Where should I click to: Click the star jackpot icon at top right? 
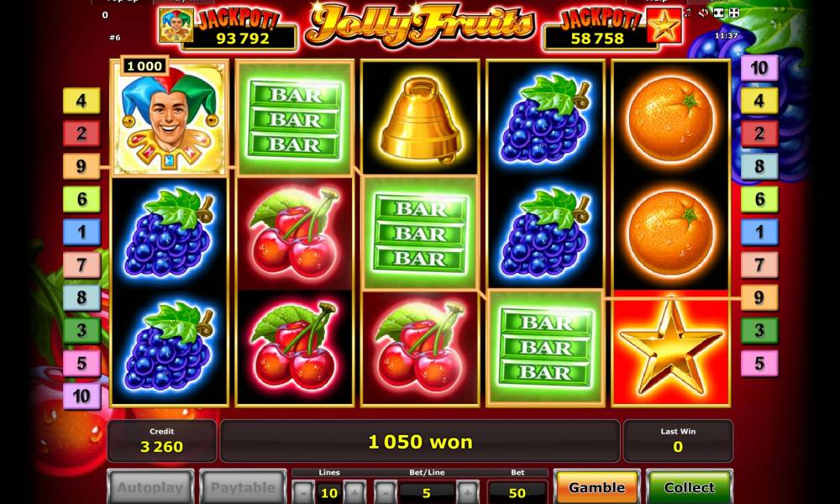664,25
